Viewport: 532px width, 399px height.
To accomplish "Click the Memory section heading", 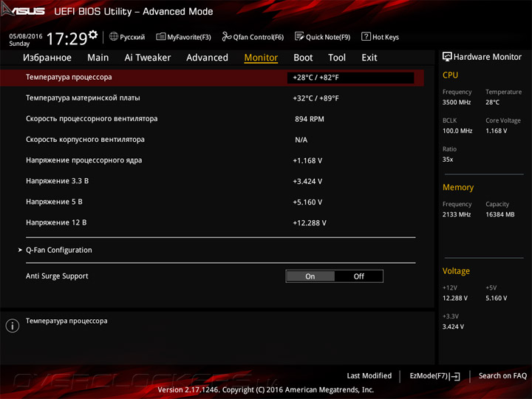I will [458, 187].
